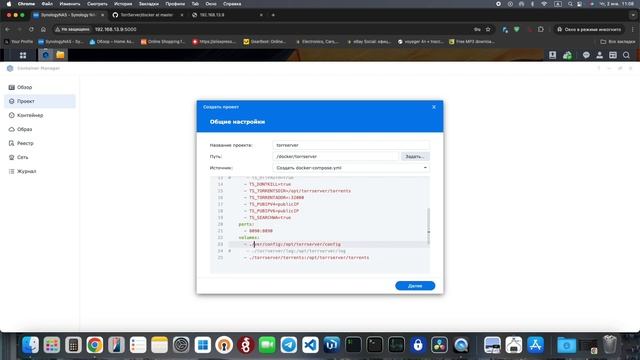
Task: Open Online Shopping bookmark
Action: pyautogui.click(x=163, y=42)
